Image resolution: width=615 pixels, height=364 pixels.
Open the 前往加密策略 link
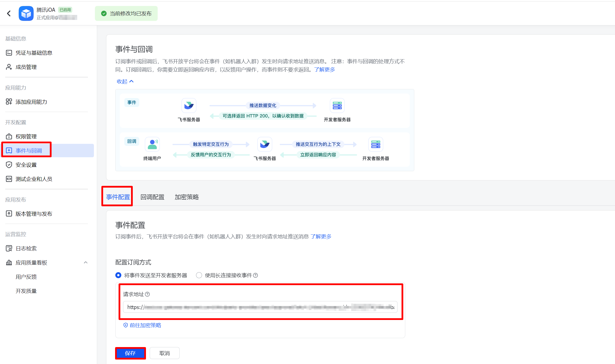(x=145, y=325)
